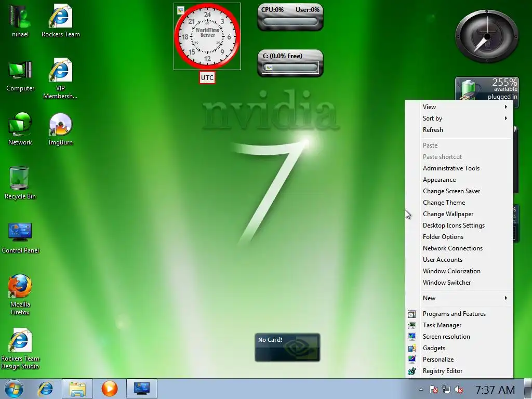Image resolution: width=532 pixels, height=399 pixels.
Task: Show hidden tray icons arrow
Action: coord(421,390)
